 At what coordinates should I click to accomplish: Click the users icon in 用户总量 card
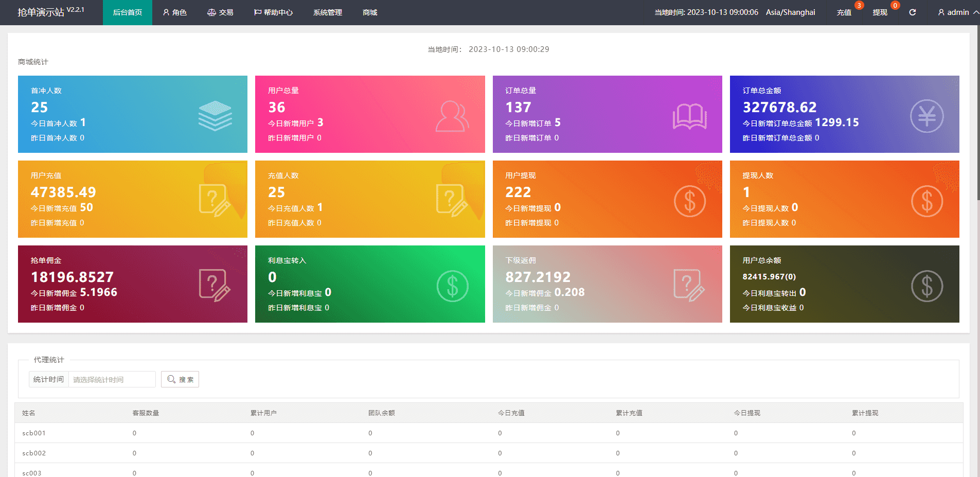452,116
